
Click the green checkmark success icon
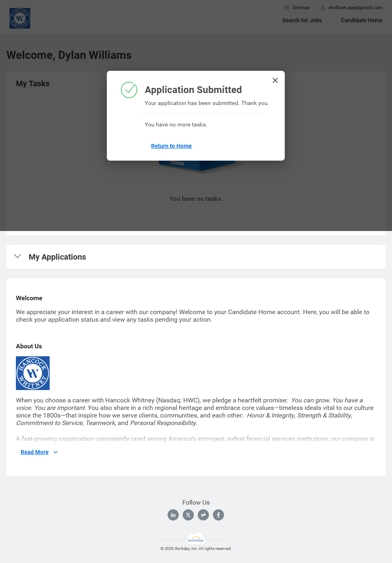coord(129,90)
